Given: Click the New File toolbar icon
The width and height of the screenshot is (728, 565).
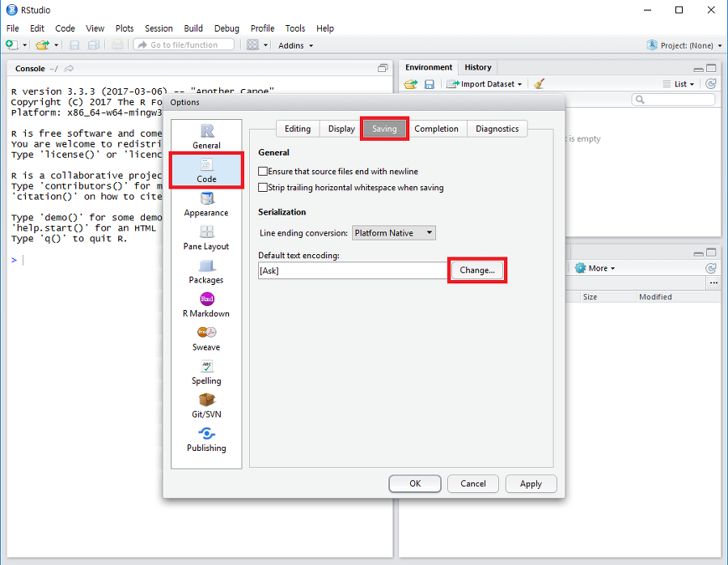Looking at the screenshot, I should [x=11, y=45].
